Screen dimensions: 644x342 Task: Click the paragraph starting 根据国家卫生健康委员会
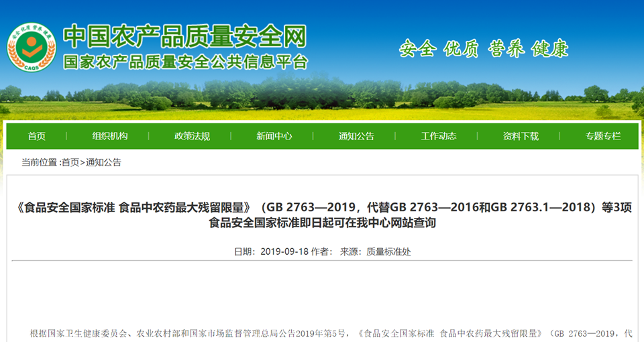click(331, 333)
